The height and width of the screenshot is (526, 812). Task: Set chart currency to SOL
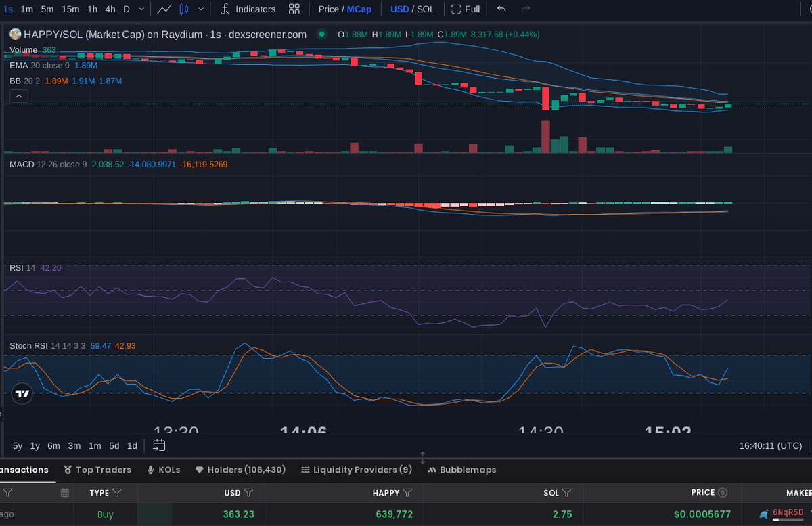[426, 9]
